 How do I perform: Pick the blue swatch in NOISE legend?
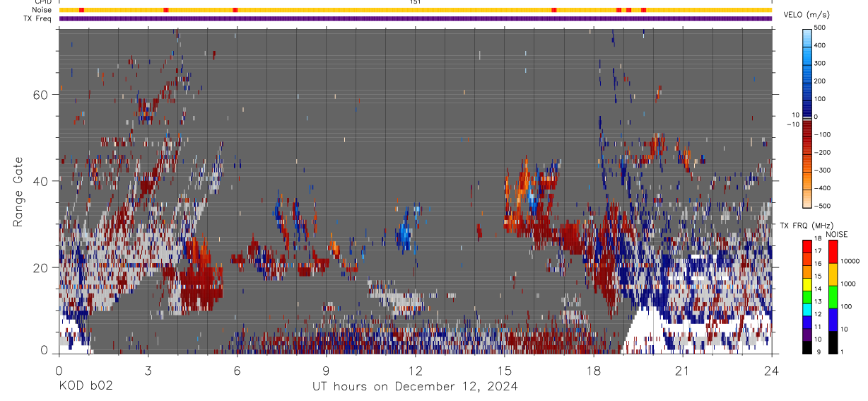(833, 318)
